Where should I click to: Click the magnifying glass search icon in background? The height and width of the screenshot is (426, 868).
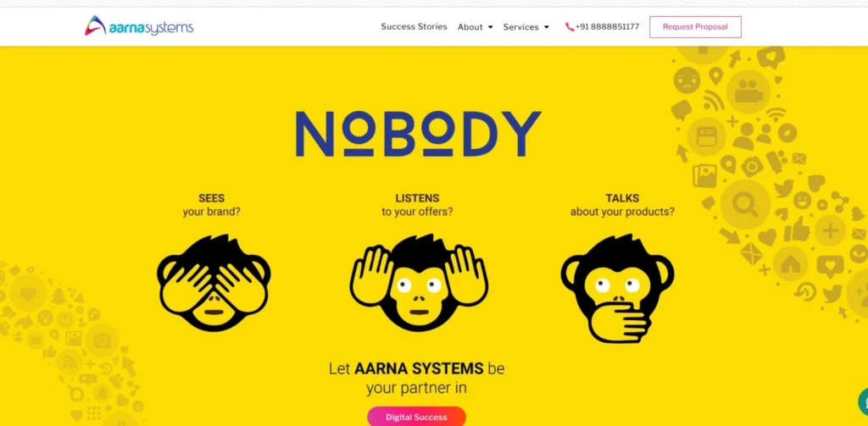(x=744, y=205)
